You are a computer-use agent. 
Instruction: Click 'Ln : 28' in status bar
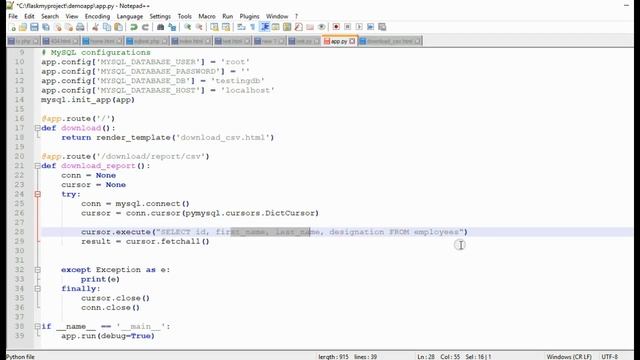tap(426, 356)
